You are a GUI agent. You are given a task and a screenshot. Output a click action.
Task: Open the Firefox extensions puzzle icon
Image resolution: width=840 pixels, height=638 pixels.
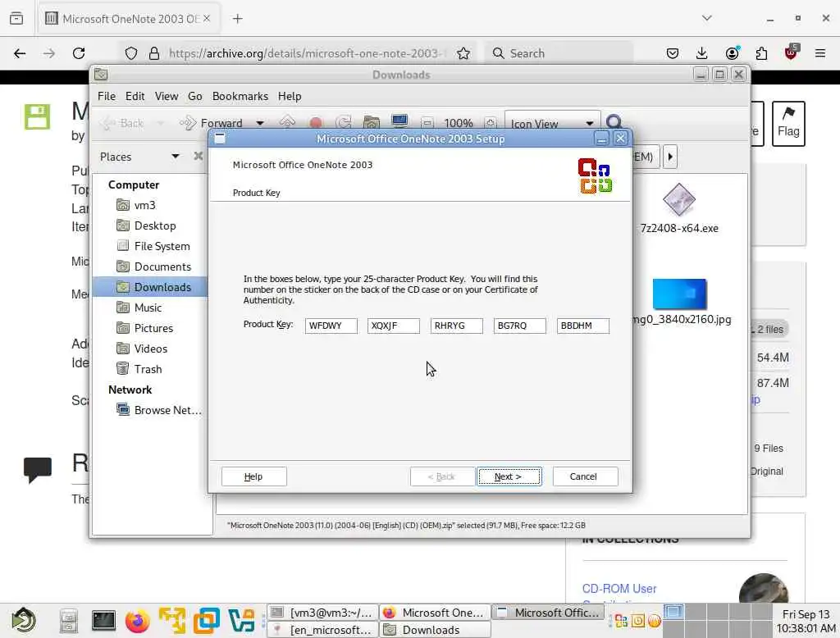coord(761,53)
